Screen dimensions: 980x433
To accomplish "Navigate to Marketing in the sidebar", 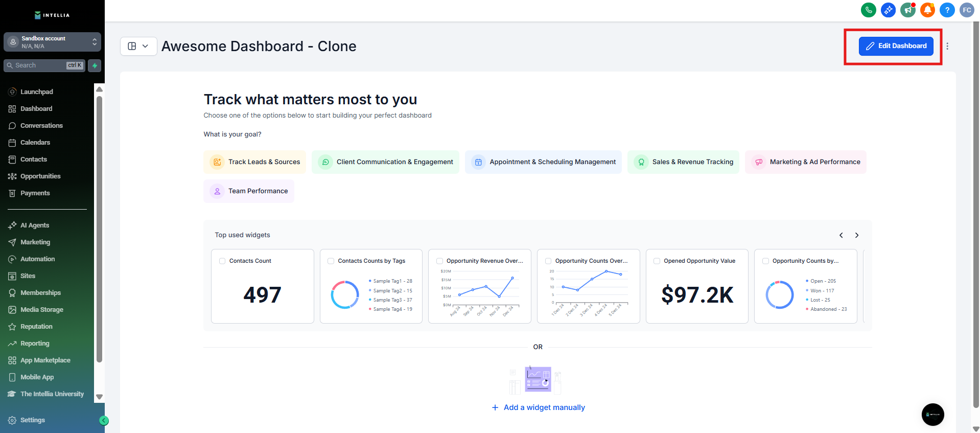I will (35, 242).
